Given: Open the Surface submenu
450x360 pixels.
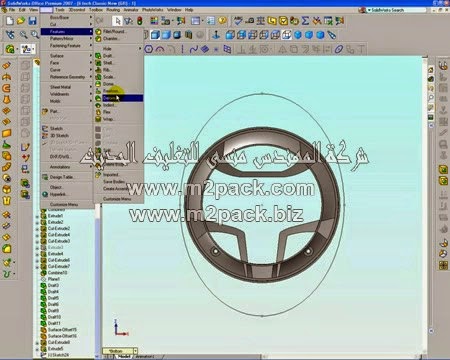Looking at the screenshot, I should pyautogui.click(x=66, y=56).
